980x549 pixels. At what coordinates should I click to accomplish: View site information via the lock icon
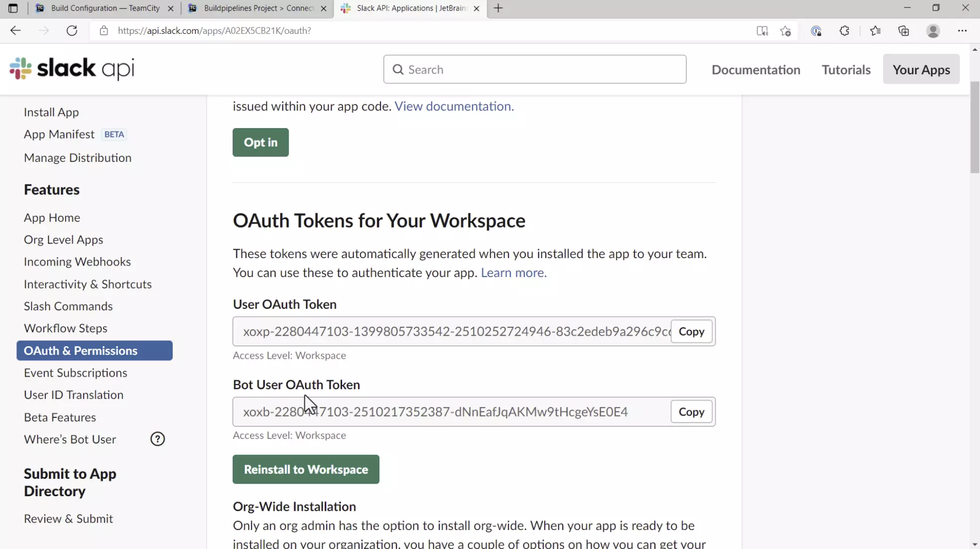point(104,30)
